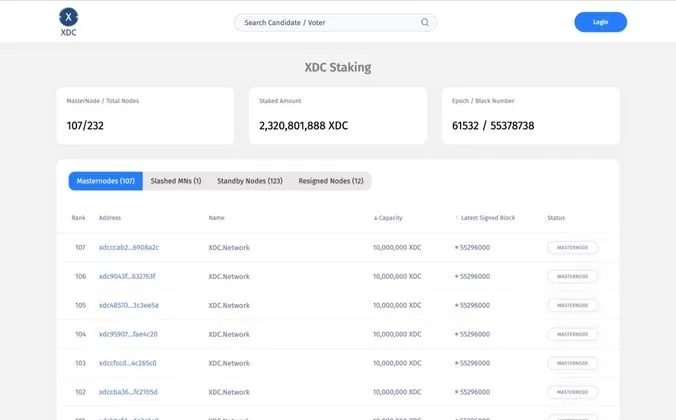Click the Address column header
676x420 pixels.
[x=110, y=218]
